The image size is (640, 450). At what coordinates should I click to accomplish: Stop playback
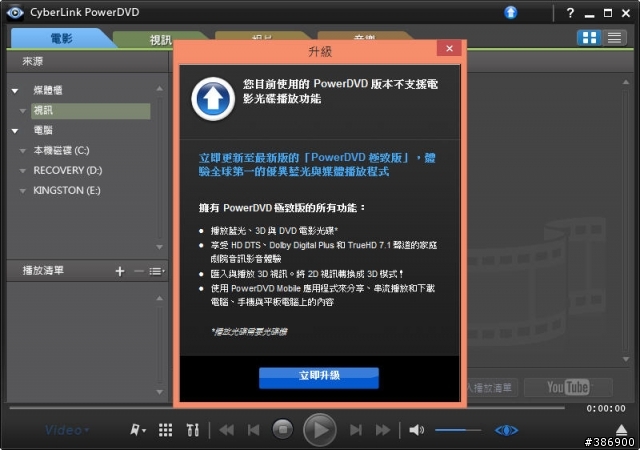point(282,430)
